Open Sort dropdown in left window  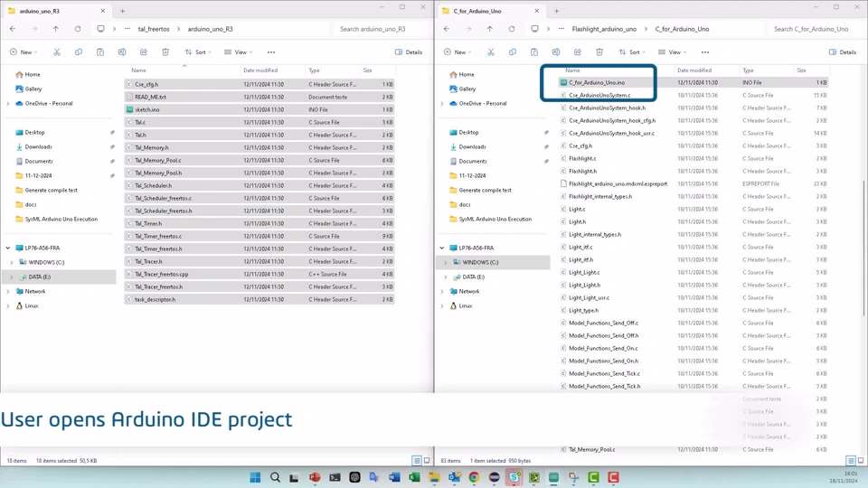198,52
